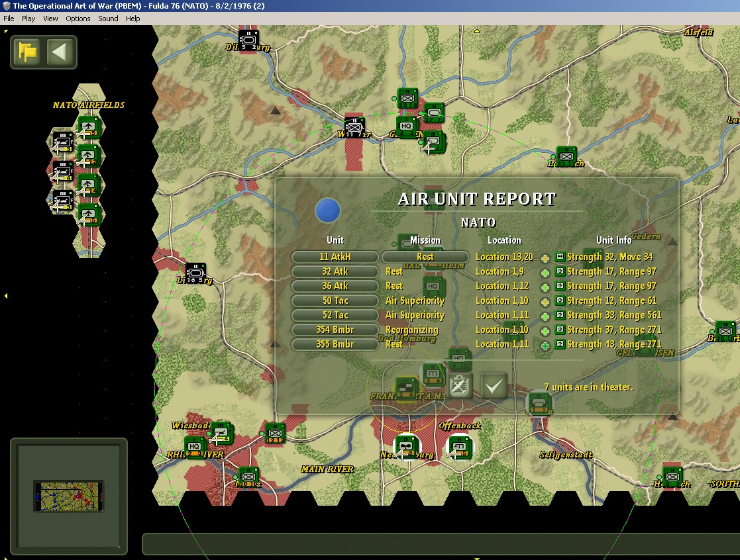Open the View menu
The image size is (740, 560).
click(x=50, y=19)
